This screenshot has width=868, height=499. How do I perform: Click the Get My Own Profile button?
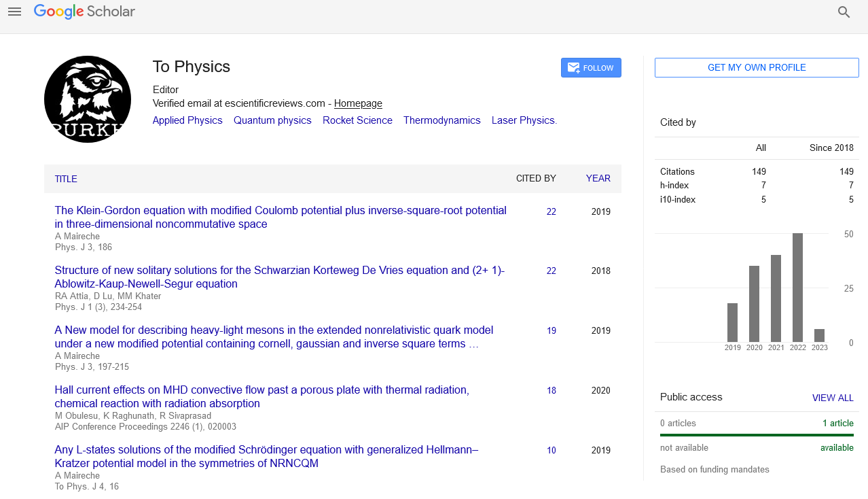pos(757,67)
